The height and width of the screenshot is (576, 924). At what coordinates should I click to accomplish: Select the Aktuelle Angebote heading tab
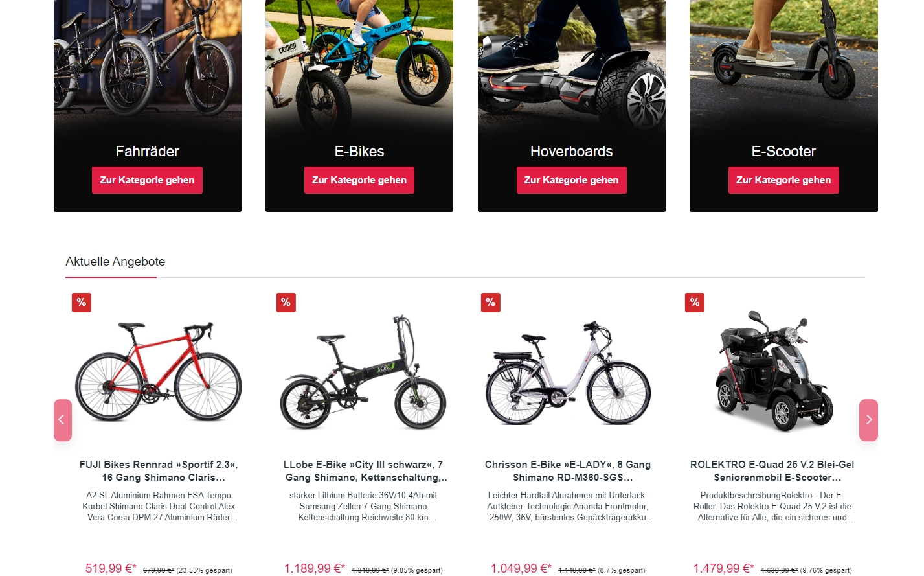(x=115, y=262)
